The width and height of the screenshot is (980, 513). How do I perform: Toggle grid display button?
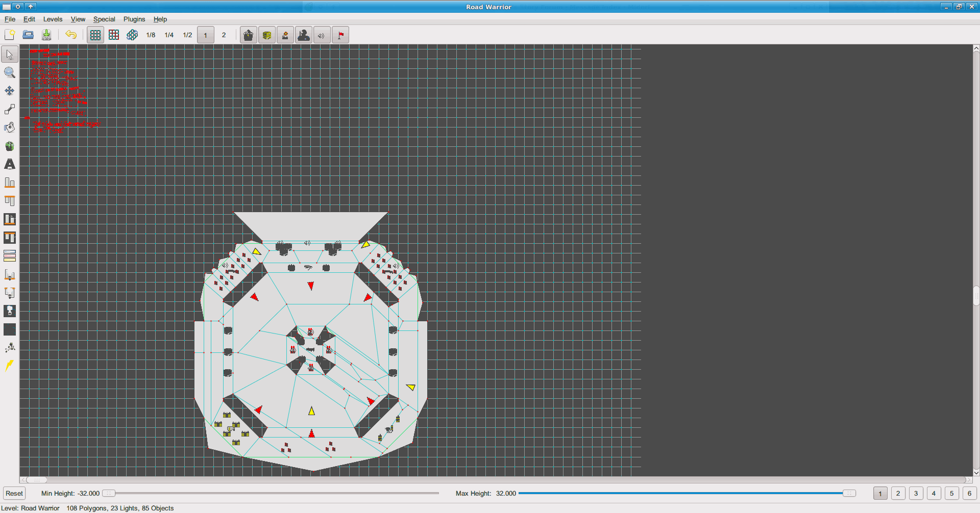[95, 35]
